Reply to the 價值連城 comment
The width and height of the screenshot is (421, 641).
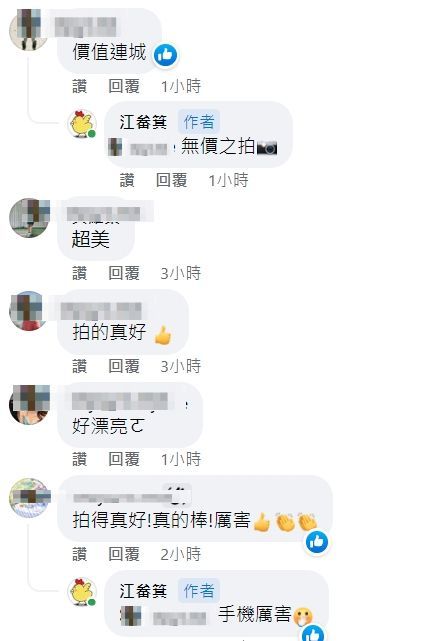click(x=124, y=86)
